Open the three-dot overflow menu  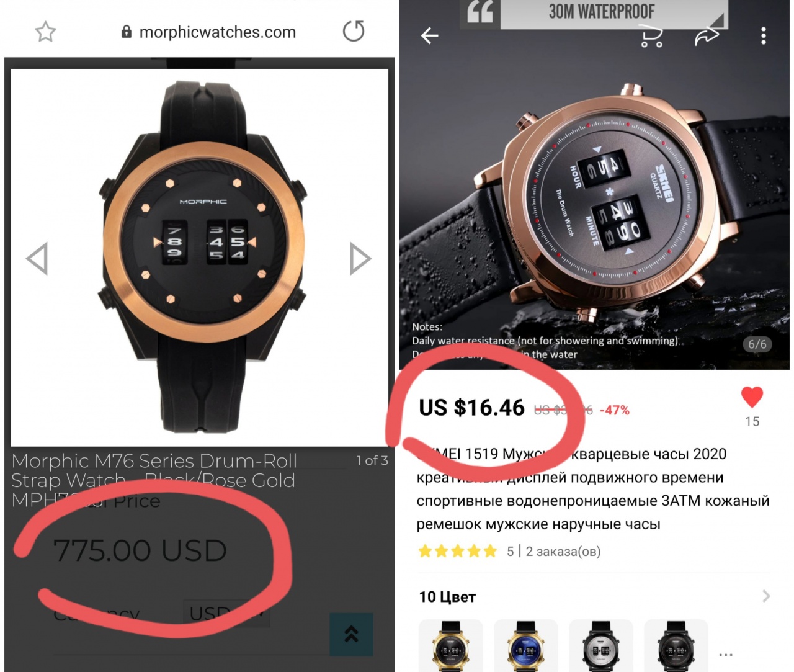tap(764, 36)
